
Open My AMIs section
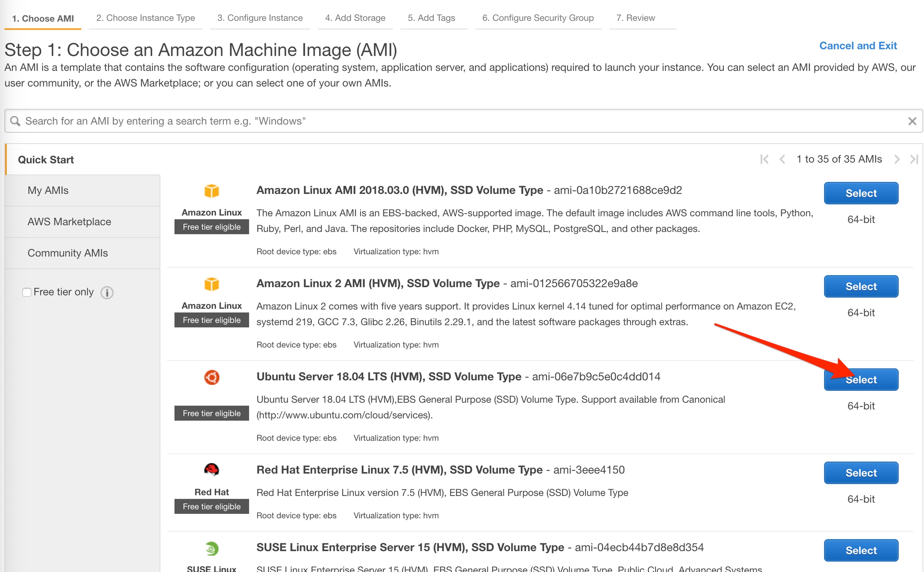pyautogui.click(x=48, y=190)
